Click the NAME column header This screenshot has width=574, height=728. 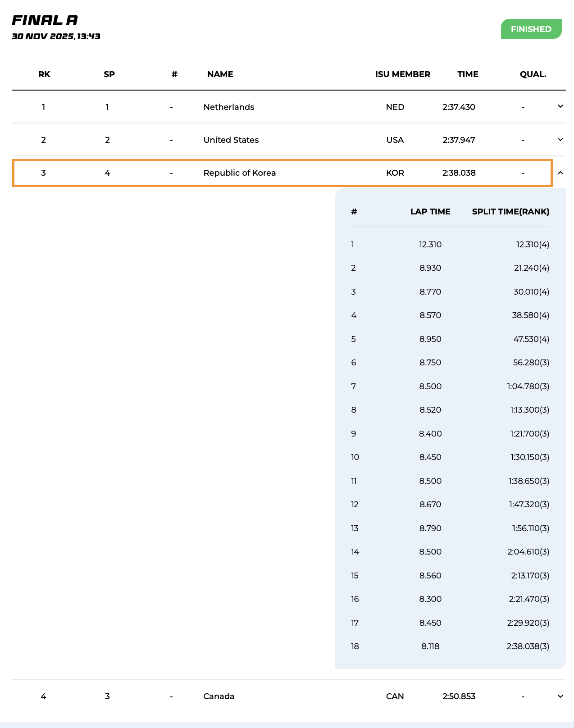click(220, 74)
